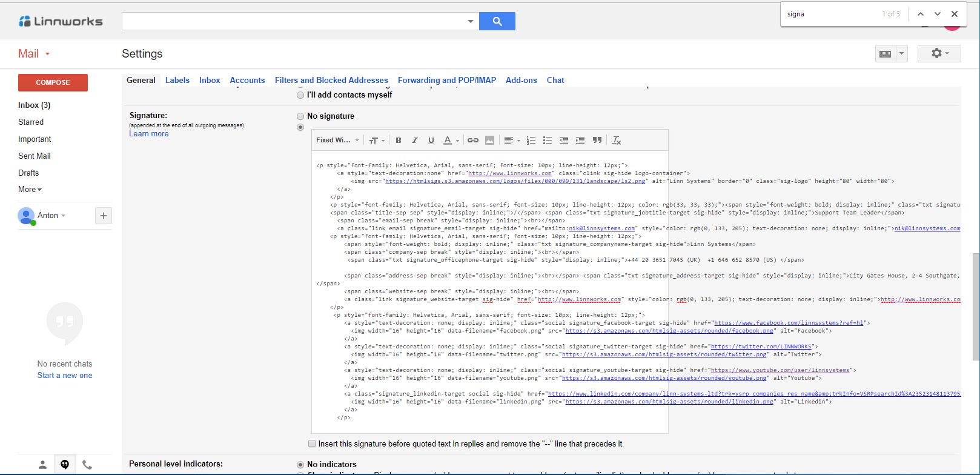Check Insert this signature before quoted text

pyautogui.click(x=312, y=443)
